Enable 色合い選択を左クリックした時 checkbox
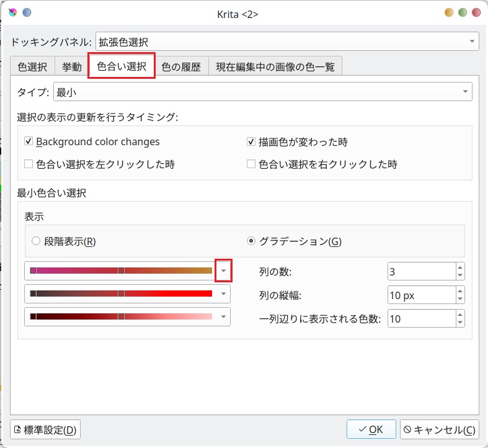Screen dimensions: 488x448 [x=29, y=164]
